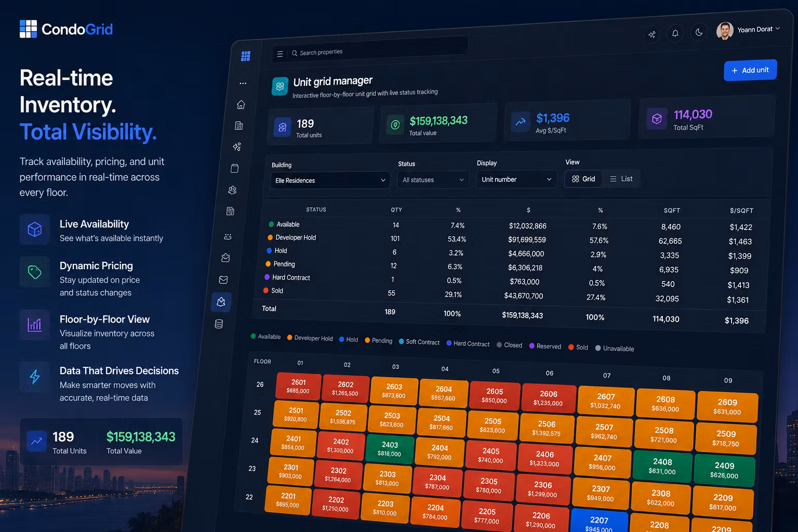Image resolution: width=798 pixels, height=532 pixels.
Task: Open the notifications bell icon
Action: [675, 33]
